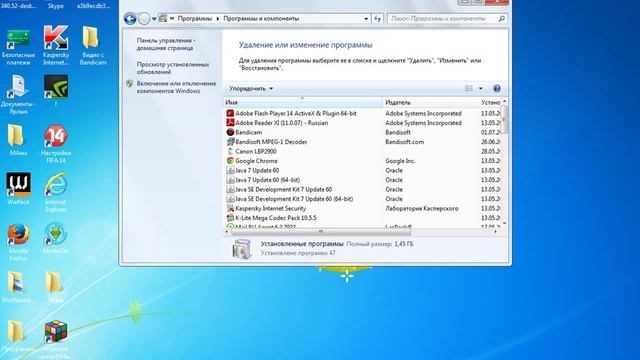This screenshot has height=360, width=640.
Task: Click the address bar refresh button
Action: (377, 19)
